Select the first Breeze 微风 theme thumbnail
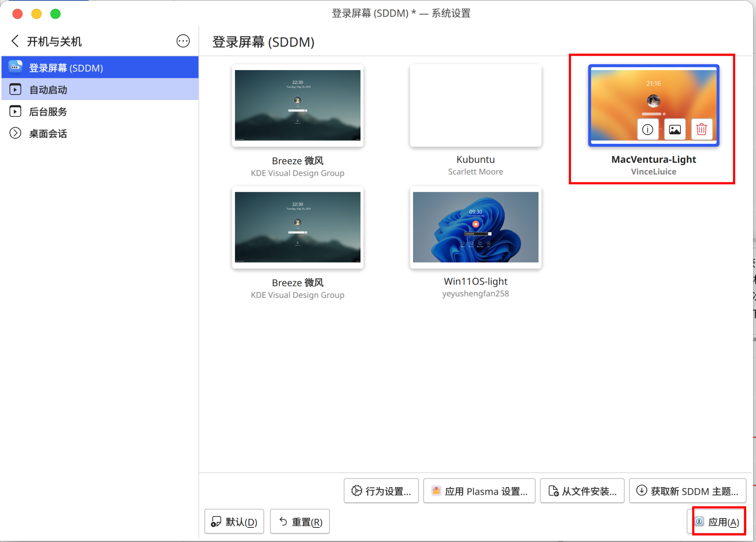 pyautogui.click(x=297, y=106)
